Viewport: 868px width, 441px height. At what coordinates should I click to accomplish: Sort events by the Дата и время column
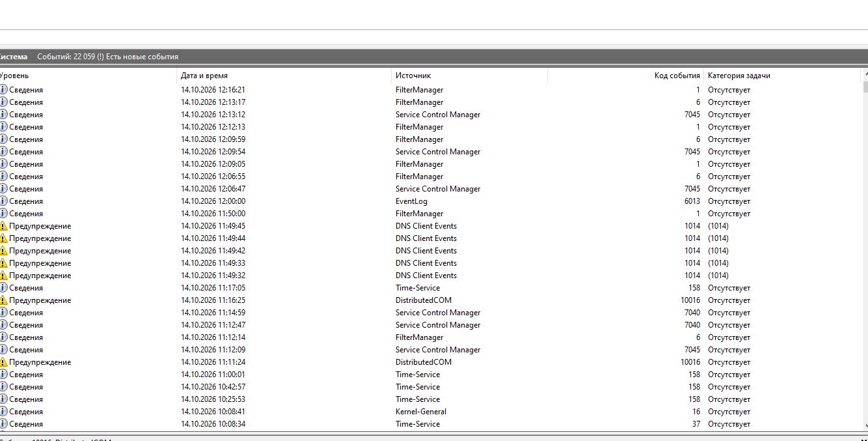click(x=284, y=76)
